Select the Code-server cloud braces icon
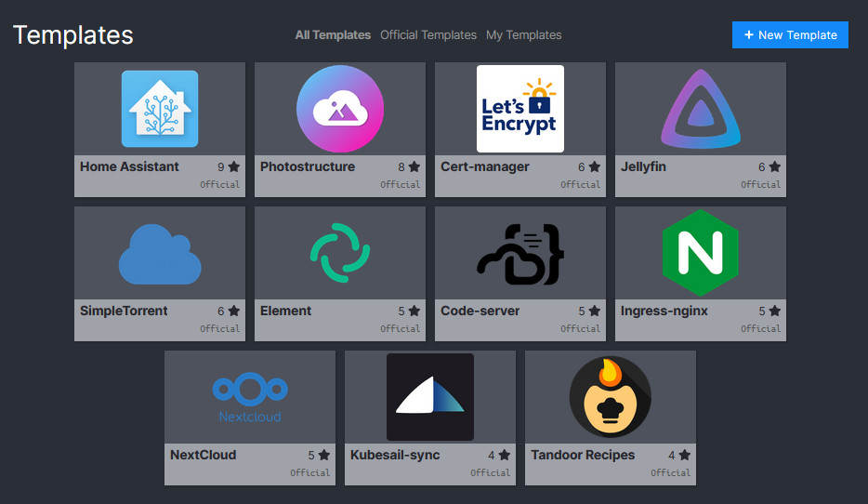 520,254
